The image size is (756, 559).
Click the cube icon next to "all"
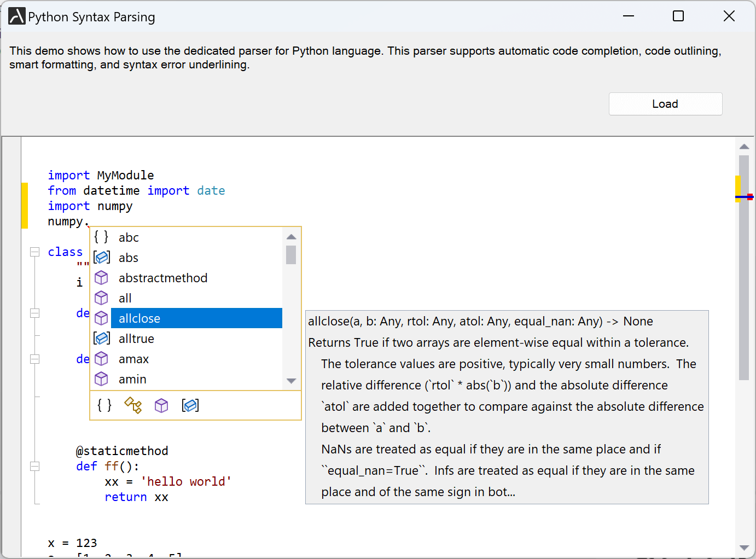pyautogui.click(x=102, y=298)
